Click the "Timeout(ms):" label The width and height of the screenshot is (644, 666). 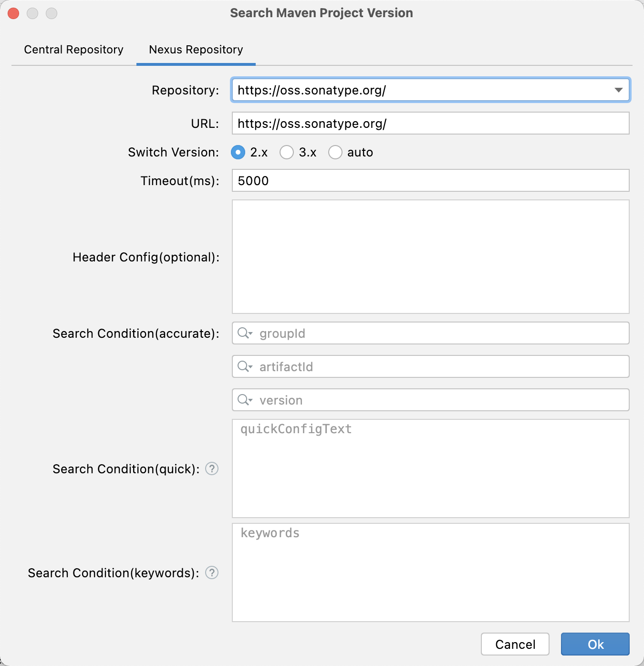click(180, 181)
